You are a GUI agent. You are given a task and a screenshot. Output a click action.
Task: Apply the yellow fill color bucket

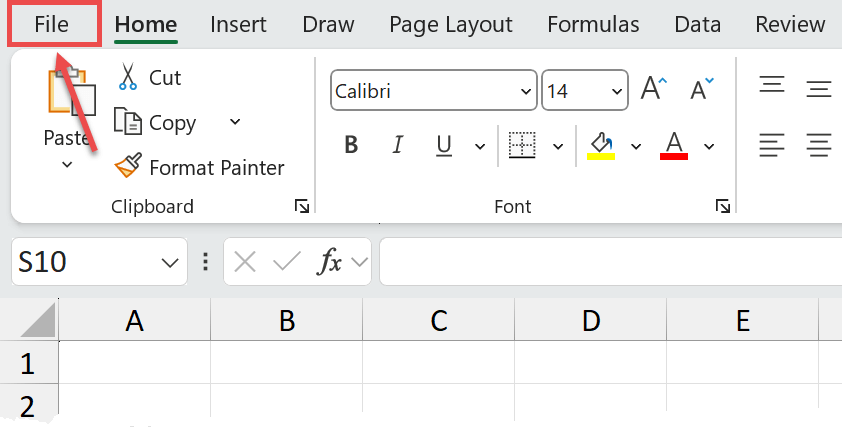click(600, 145)
